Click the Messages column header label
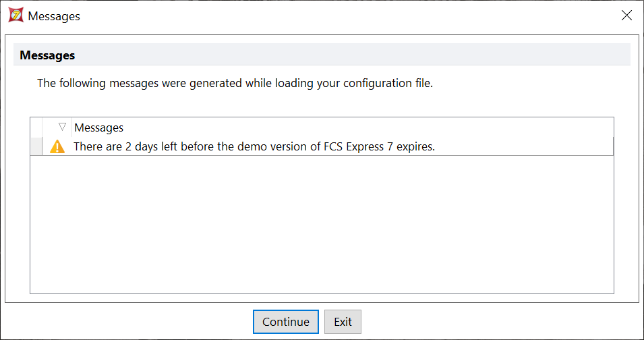Viewport: 644px width, 340px height. pyautogui.click(x=98, y=128)
